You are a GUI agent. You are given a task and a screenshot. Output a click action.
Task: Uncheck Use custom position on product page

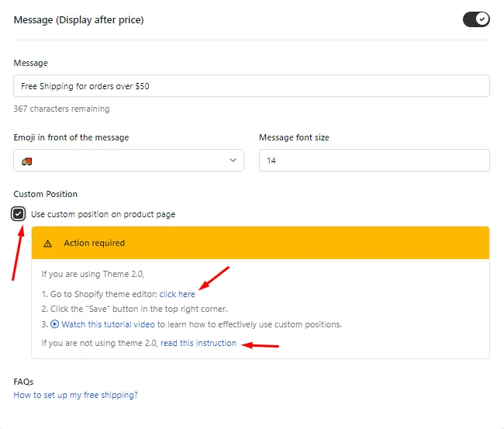click(x=19, y=214)
